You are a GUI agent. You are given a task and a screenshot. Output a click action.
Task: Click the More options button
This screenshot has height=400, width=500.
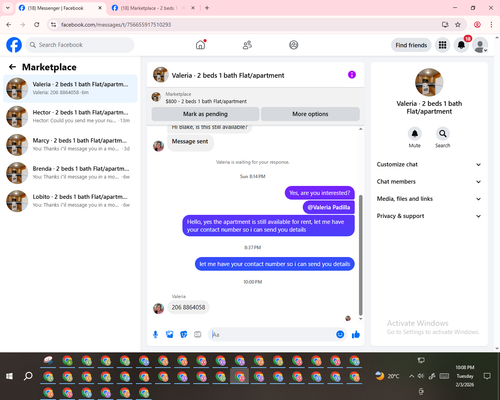point(310,114)
